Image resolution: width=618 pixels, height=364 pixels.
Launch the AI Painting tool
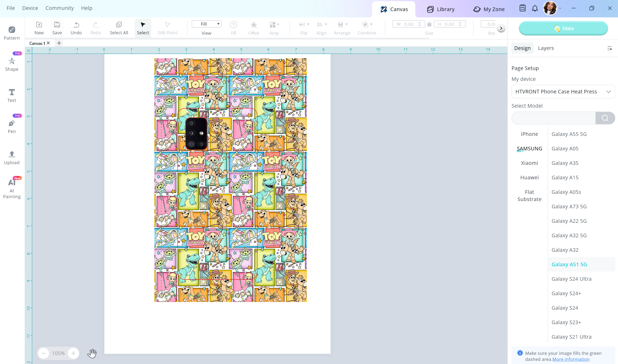12,188
